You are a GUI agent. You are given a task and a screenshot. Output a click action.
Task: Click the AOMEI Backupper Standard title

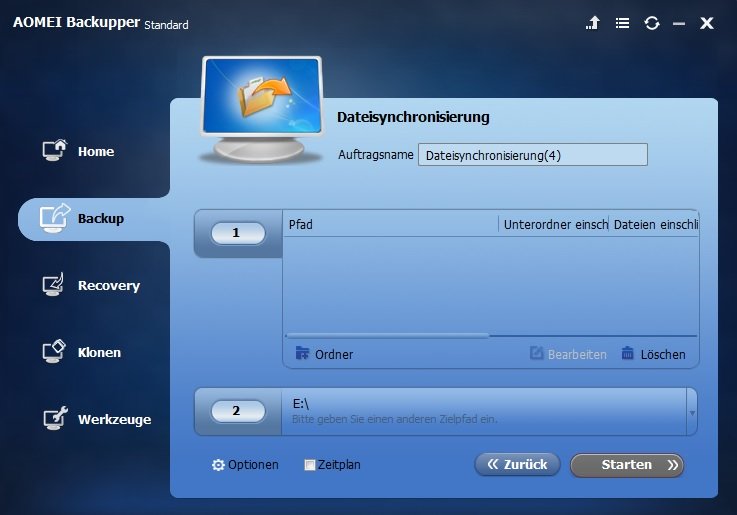coord(101,23)
